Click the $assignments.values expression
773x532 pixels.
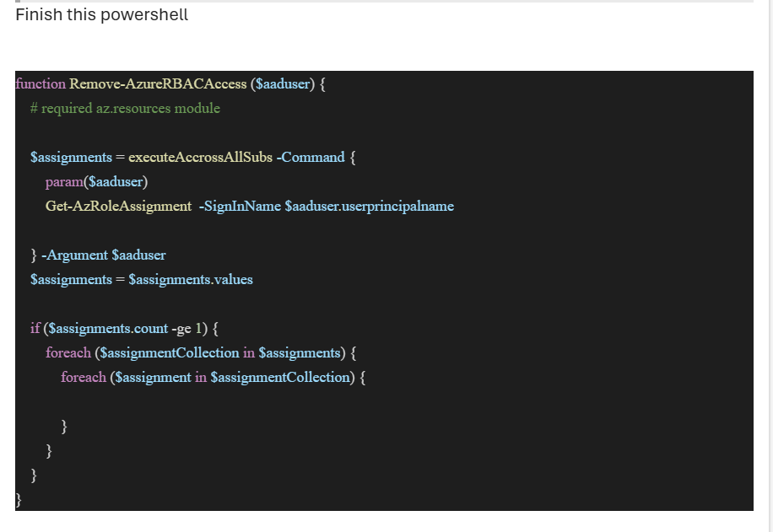190,279
